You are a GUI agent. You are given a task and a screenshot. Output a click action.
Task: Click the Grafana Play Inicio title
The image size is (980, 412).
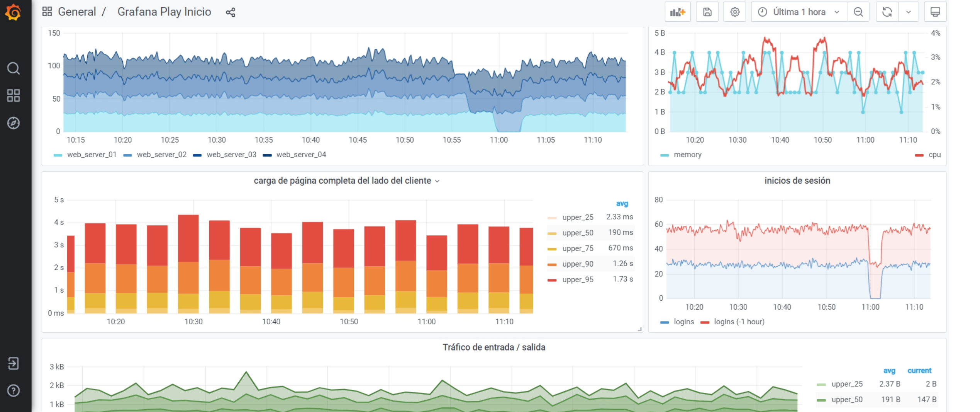coord(164,12)
